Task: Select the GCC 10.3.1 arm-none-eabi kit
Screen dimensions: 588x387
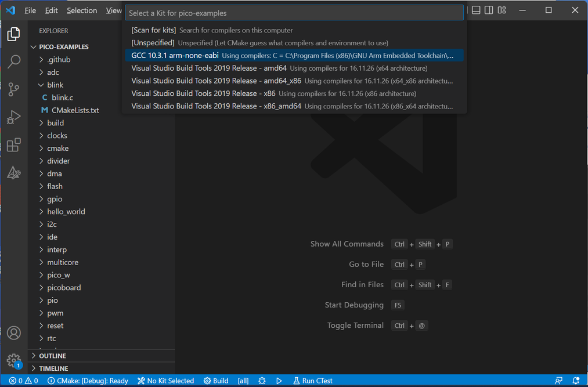Action: pos(294,56)
